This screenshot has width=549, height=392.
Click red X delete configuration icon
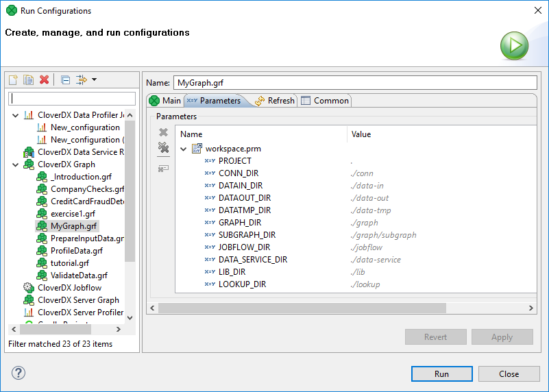tap(44, 79)
